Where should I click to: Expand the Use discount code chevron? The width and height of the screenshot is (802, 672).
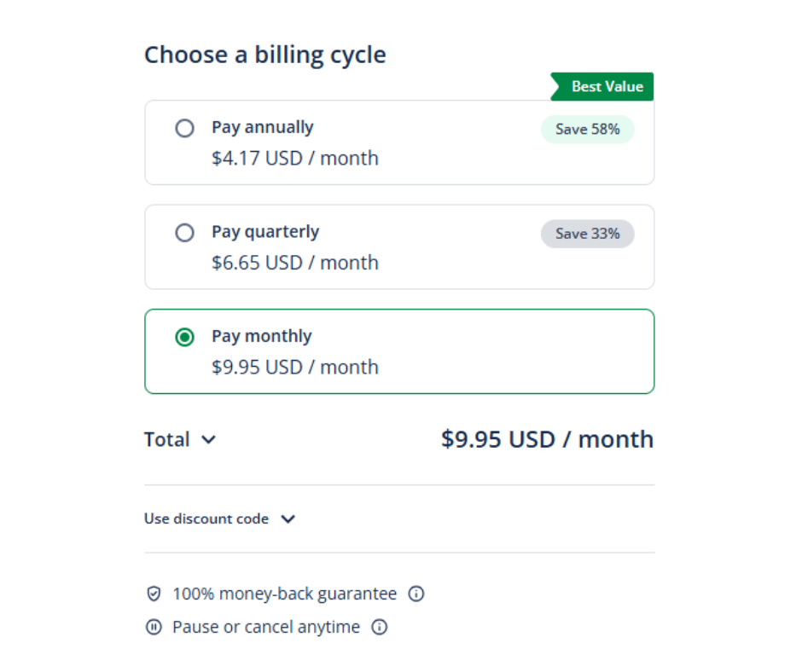coord(288,518)
